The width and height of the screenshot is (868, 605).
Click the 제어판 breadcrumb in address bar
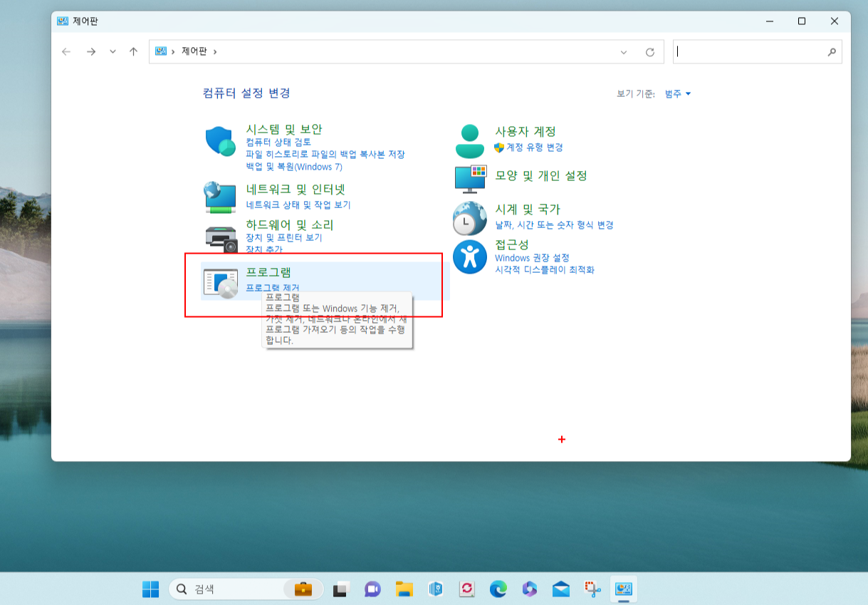coord(194,52)
